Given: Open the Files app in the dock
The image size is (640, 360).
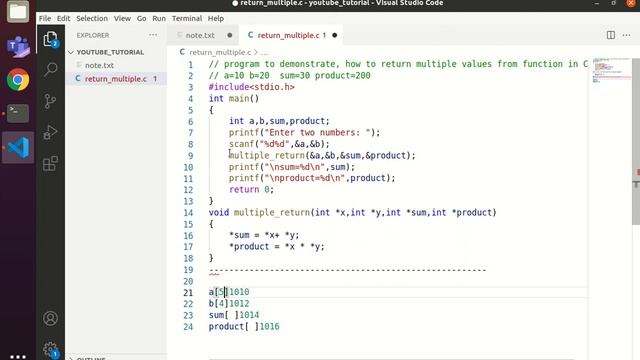Looking at the screenshot, I should tap(18, 11).
